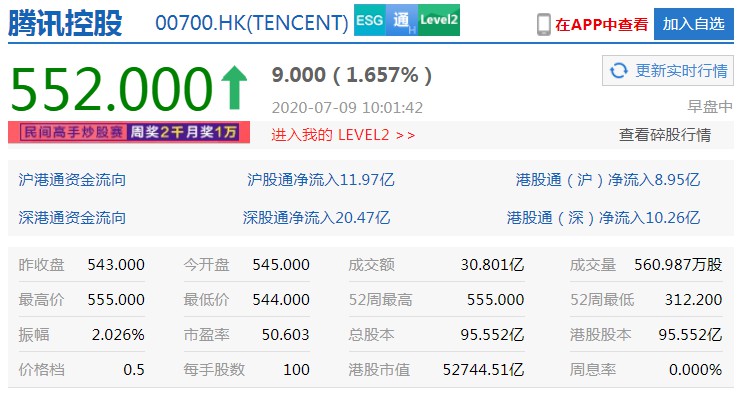Click 市盈率 value 50.603
The image size is (744, 406).
click(286, 335)
